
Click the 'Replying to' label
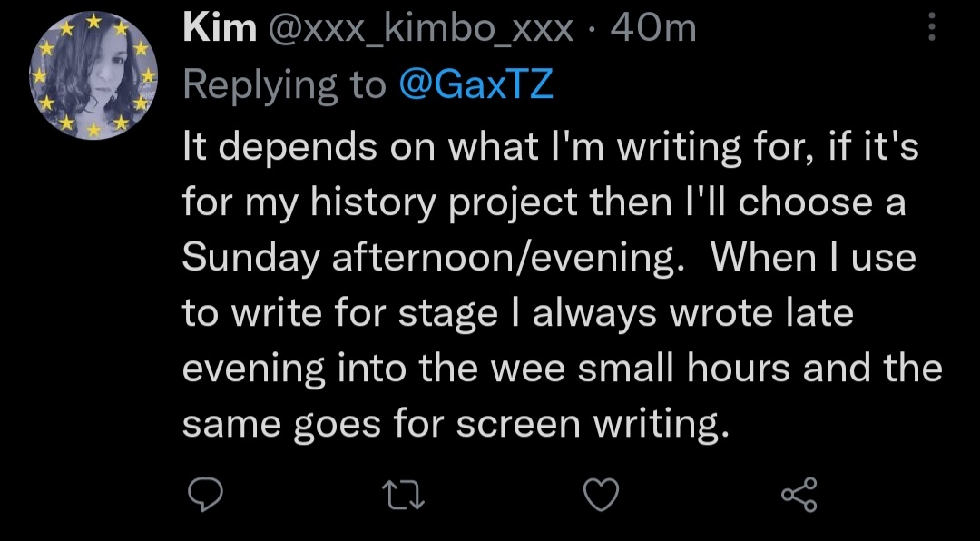(x=284, y=85)
